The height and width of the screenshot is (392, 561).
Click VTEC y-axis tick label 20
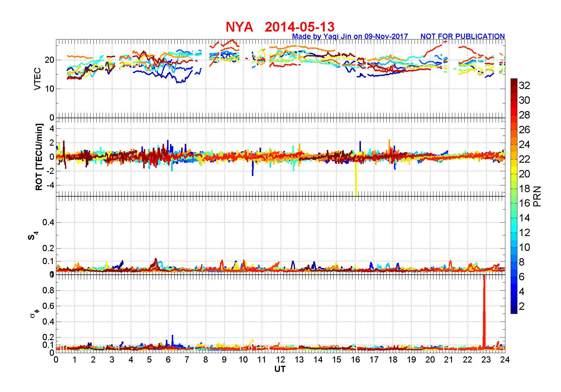(49, 60)
